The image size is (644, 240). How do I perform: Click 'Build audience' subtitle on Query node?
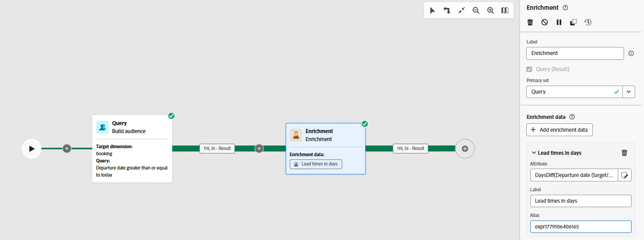coord(129,131)
